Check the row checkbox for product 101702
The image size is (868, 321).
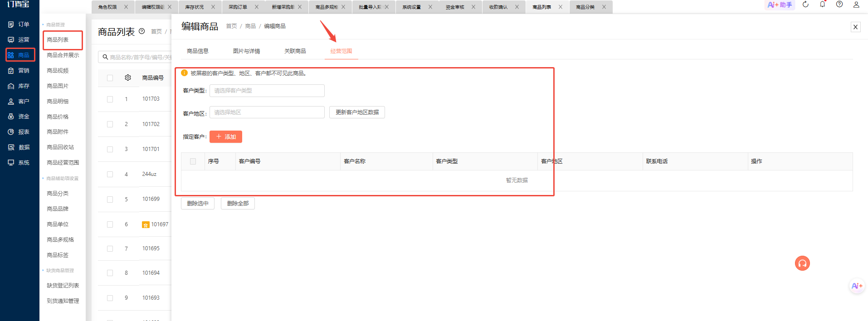coord(110,124)
